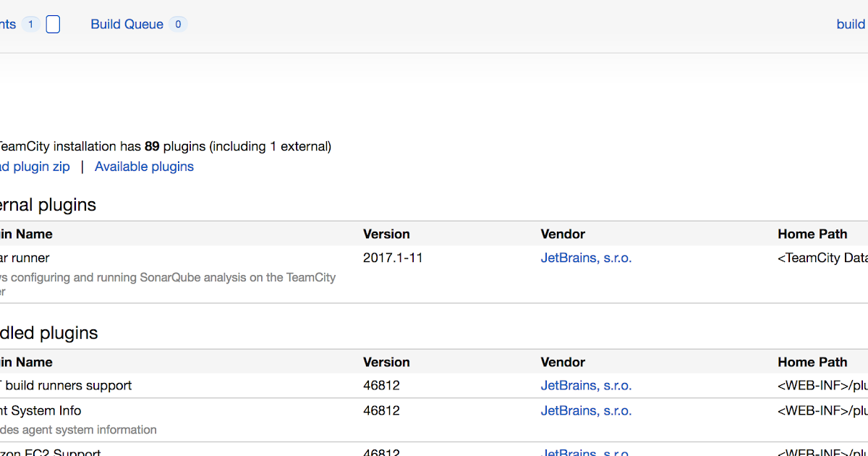
Task: Click the Vendor column header in bundled plugins
Action: (x=563, y=362)
